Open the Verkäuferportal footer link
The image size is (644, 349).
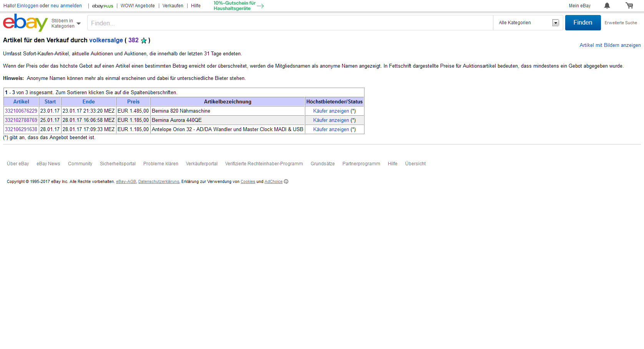click(202, 164)
